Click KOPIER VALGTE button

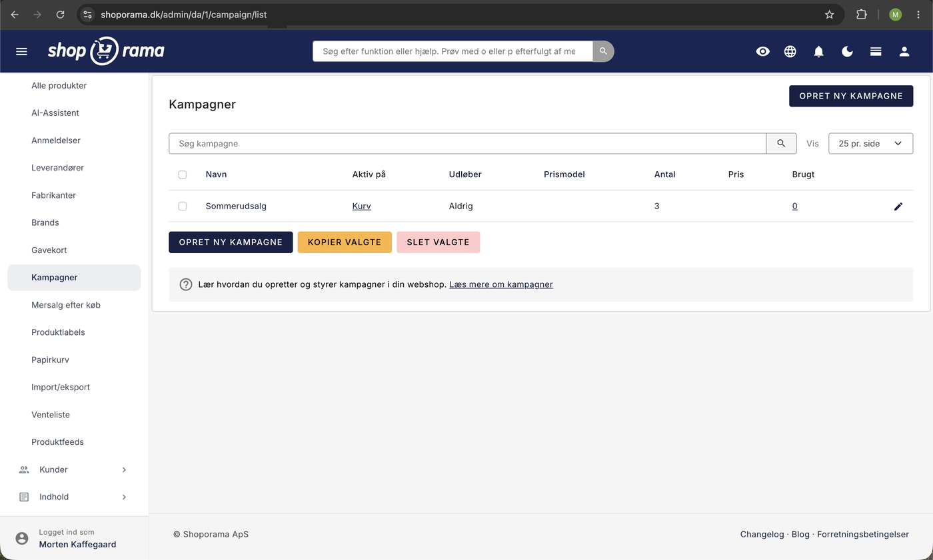(345, 242)
